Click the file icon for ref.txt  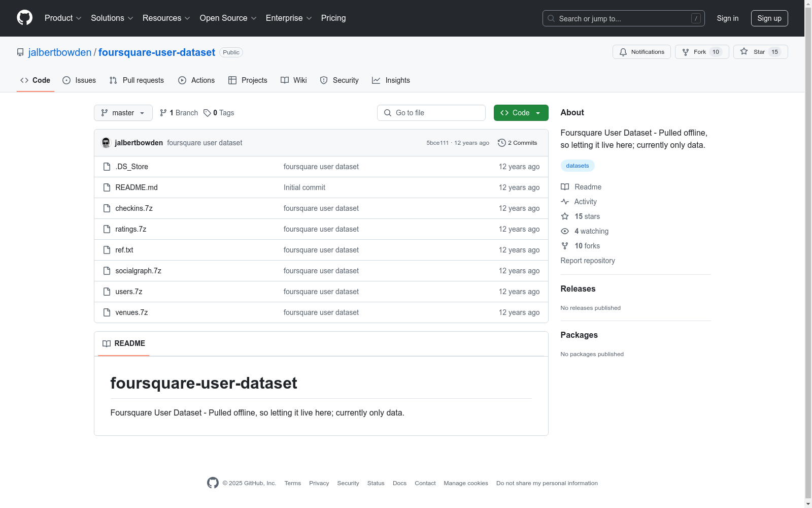[x=107, y=250]
